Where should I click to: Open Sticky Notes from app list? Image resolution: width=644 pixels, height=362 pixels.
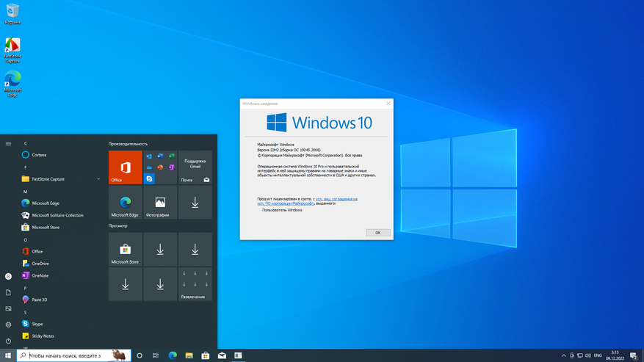61,336
